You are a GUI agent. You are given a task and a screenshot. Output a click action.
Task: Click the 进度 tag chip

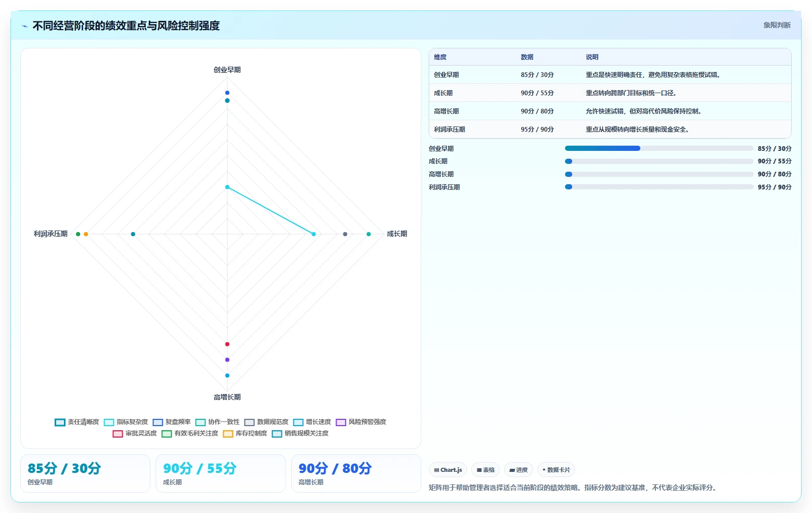[519, 470]
